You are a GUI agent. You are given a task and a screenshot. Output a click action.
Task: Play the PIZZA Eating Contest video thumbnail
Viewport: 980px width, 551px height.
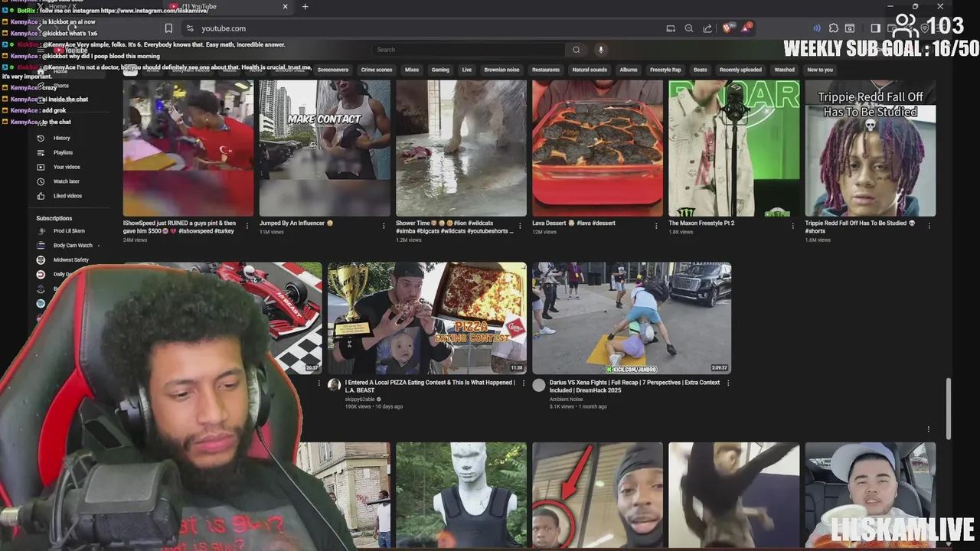click(426, 318)
